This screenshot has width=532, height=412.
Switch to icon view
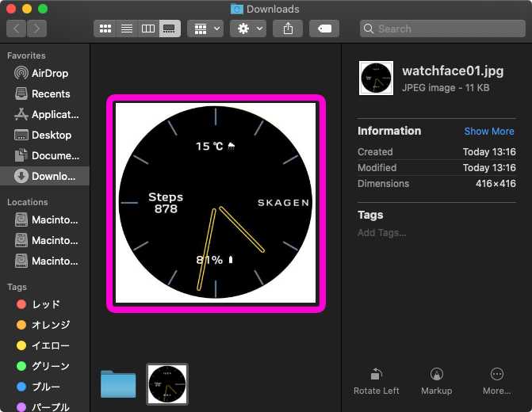point(105,29)
